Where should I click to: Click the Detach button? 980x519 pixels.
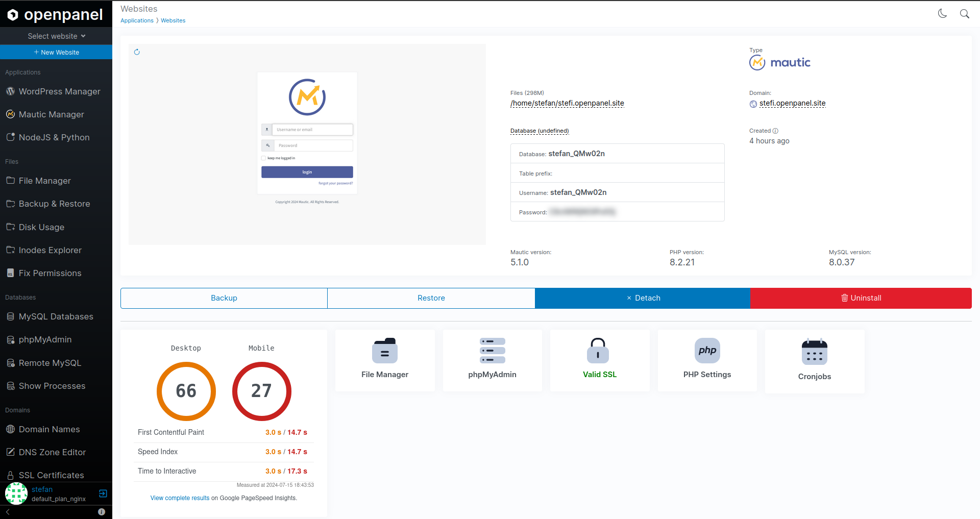click(x=643, y=298)
